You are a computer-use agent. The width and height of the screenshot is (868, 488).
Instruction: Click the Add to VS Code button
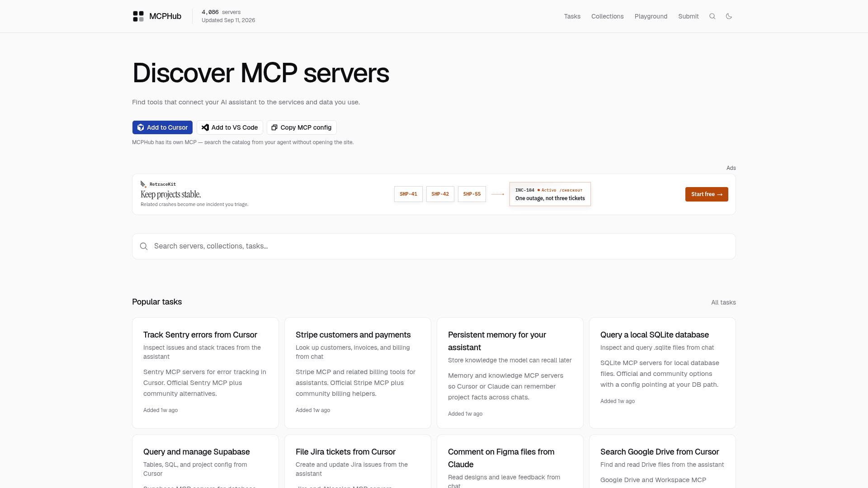click(230, 127)
